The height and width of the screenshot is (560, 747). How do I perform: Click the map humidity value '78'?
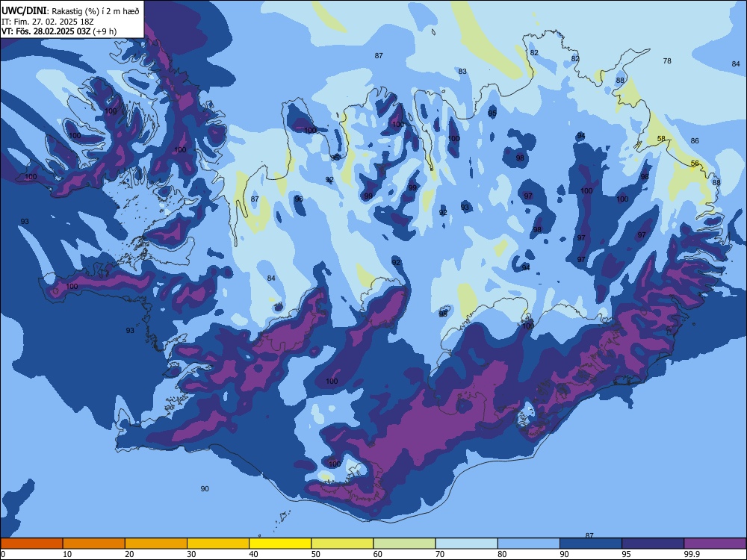(667, 61)
